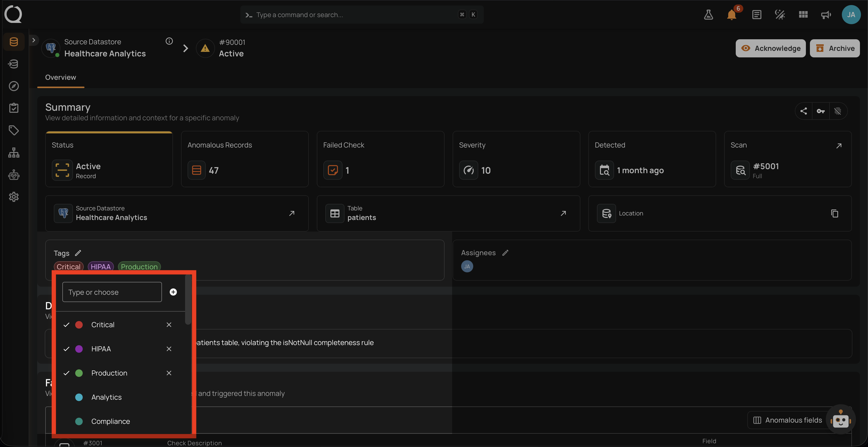Edit Assignees with the pencil icon
The image size is (868, 447).
(x=505, y=253)
